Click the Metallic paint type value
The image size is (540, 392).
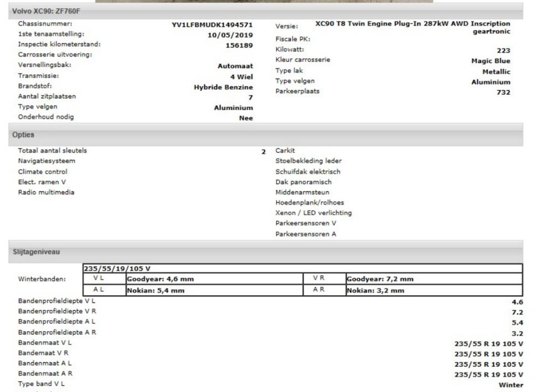(496, 72)
